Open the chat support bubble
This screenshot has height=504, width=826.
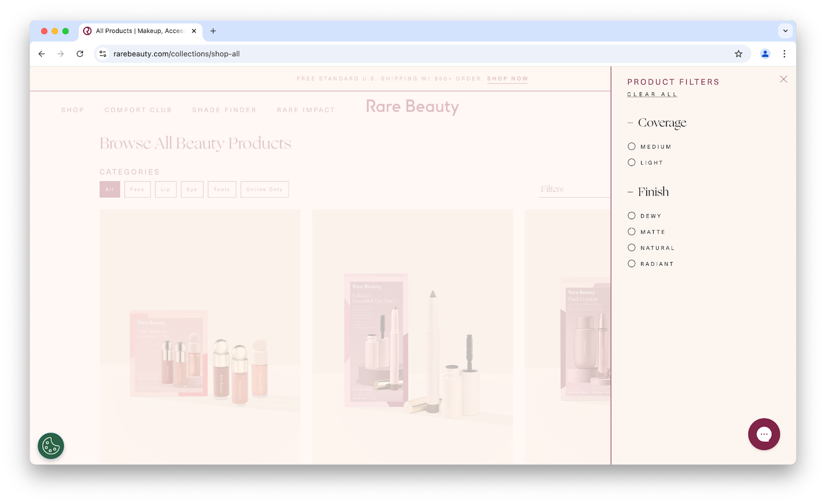(764, 434)
